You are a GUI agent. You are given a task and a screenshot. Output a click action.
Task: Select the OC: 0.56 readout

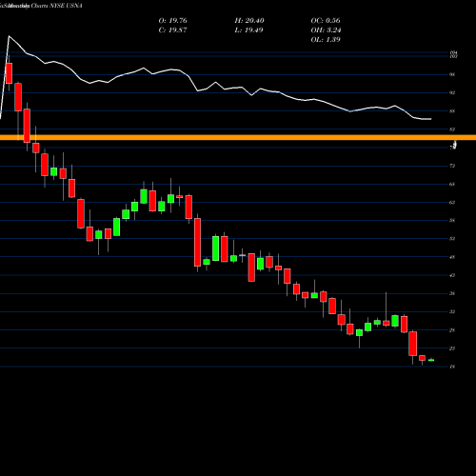326,21
